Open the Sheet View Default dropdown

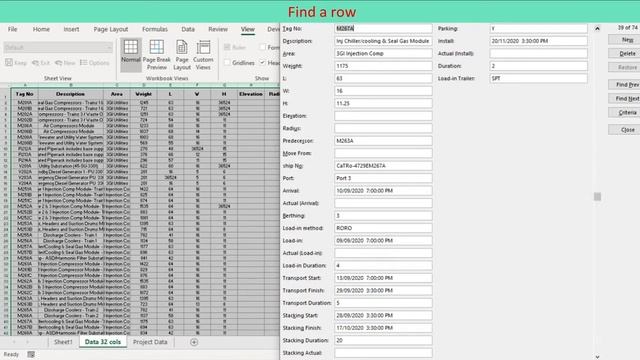(x=58, y=47)
